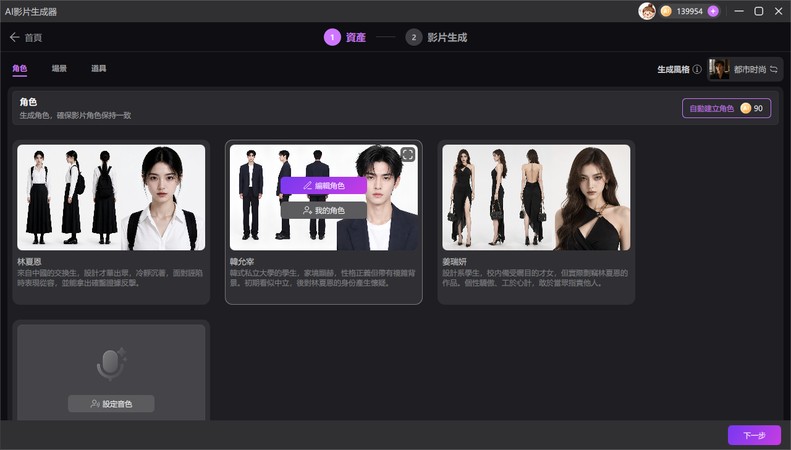Click the 生成風格 label
791x450 pixels.
673,70
